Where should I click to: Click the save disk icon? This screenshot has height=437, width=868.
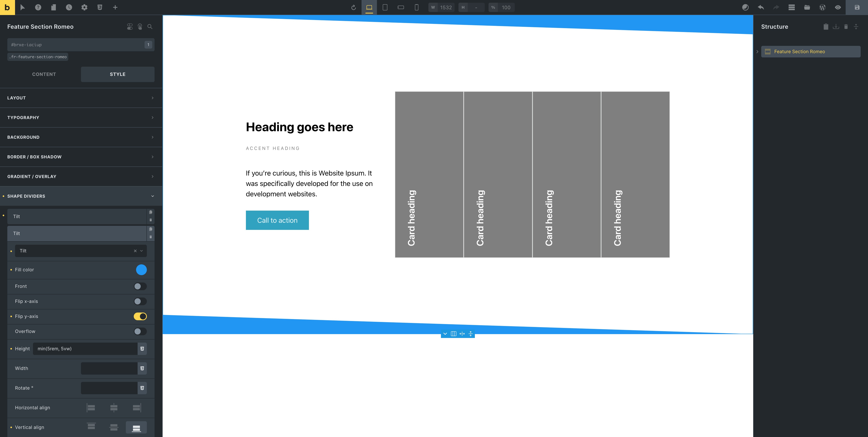[x=857, y=7]
